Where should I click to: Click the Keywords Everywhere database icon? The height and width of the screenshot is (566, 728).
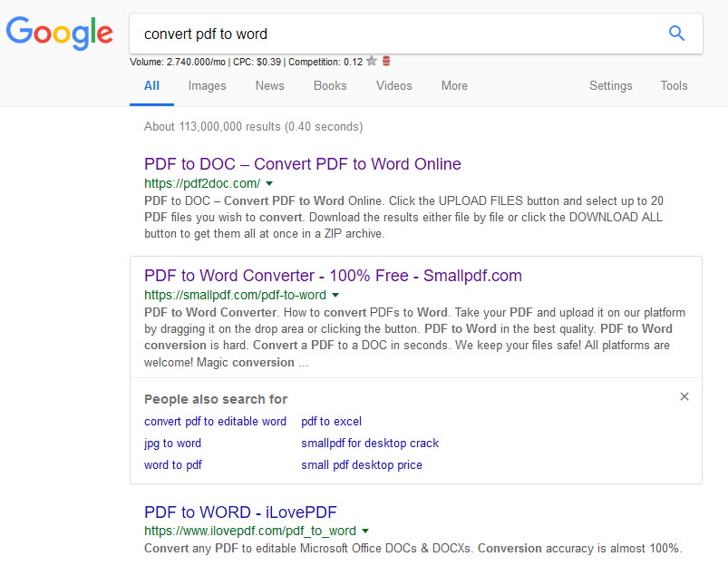point(386,61)
